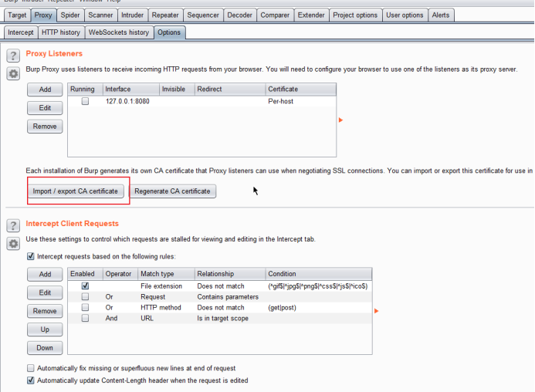
Task: Switch to the Decoder tab
Action: [x=239, y=15]
